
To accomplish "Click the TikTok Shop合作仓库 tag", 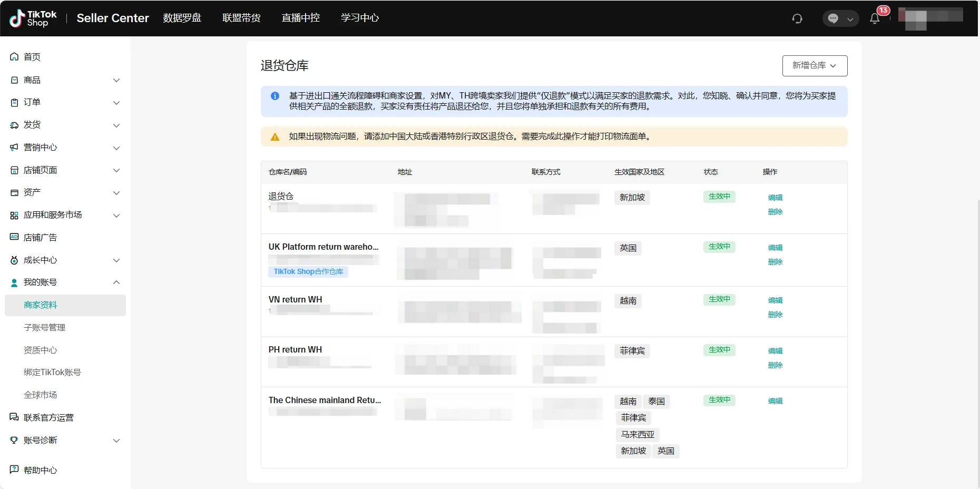I will (308, 272).
